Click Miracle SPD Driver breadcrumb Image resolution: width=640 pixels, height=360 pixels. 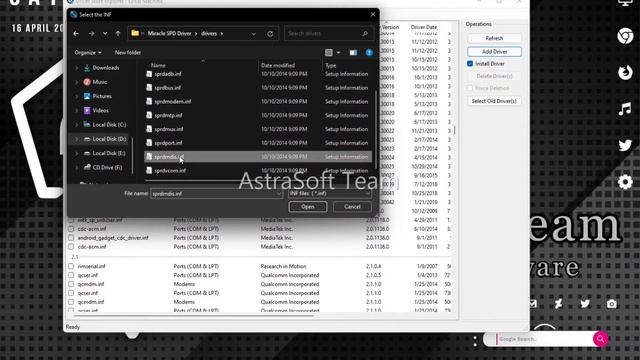[169, 33]
